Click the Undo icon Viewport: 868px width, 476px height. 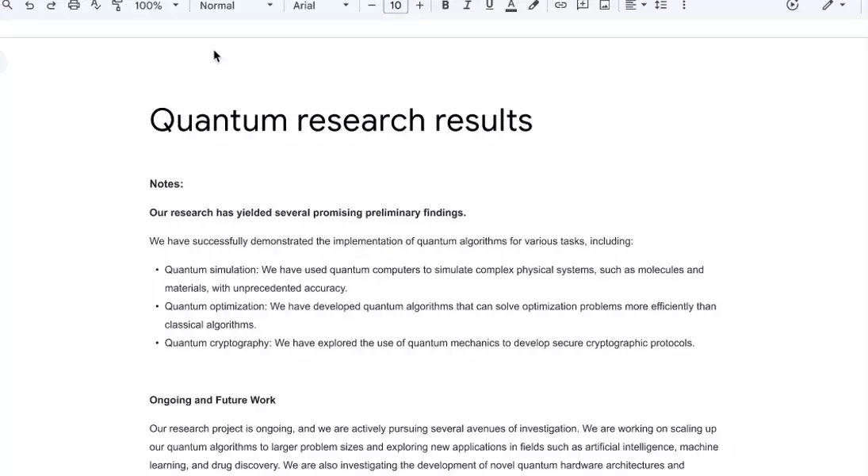coord(30,6)
